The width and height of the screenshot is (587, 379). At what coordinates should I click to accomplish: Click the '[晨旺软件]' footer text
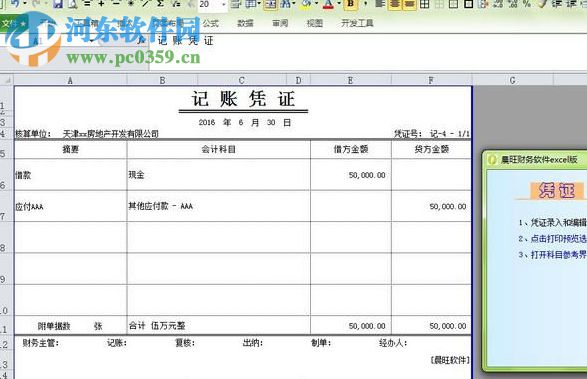pos(450,360)
